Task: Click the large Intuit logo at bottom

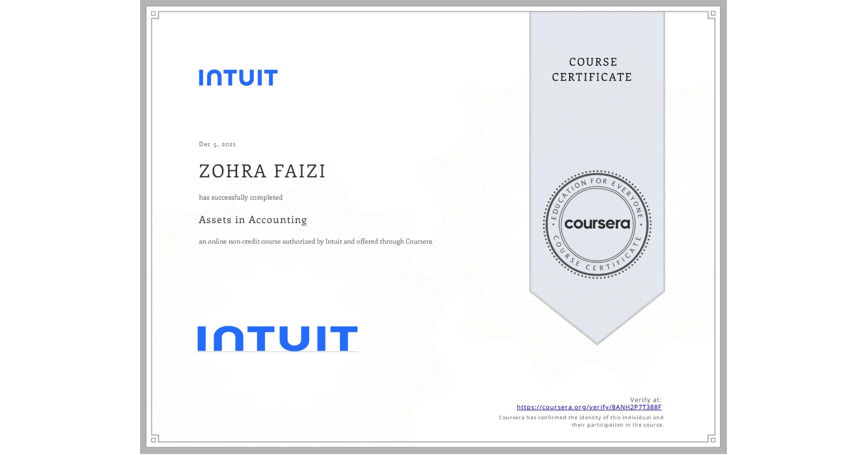Action: click(277, 338)
